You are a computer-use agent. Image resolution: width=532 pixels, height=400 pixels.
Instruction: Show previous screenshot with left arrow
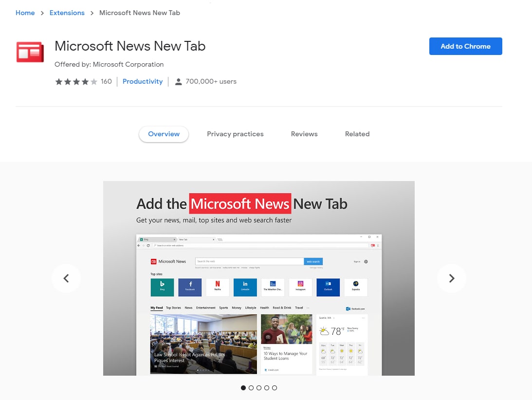coord(66,278)
